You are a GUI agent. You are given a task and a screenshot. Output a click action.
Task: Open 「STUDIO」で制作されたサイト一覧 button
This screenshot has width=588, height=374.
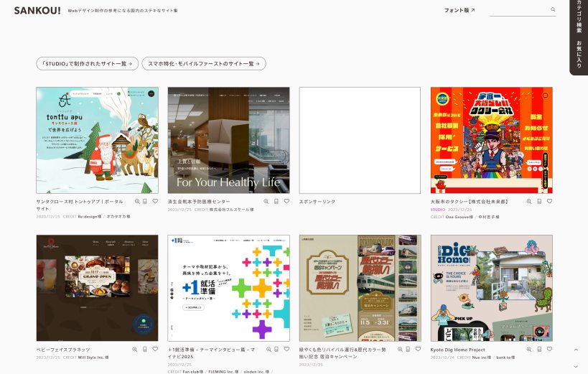[87, 64]
